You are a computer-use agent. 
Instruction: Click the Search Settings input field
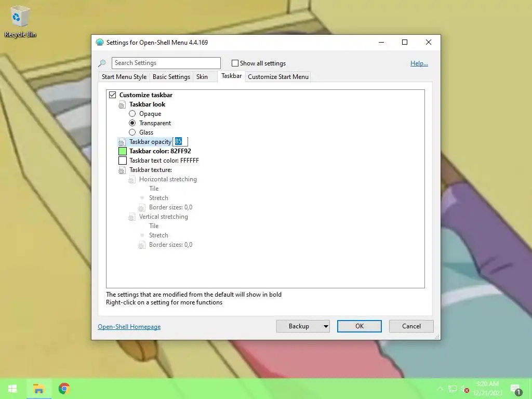(x=166, y=63)
